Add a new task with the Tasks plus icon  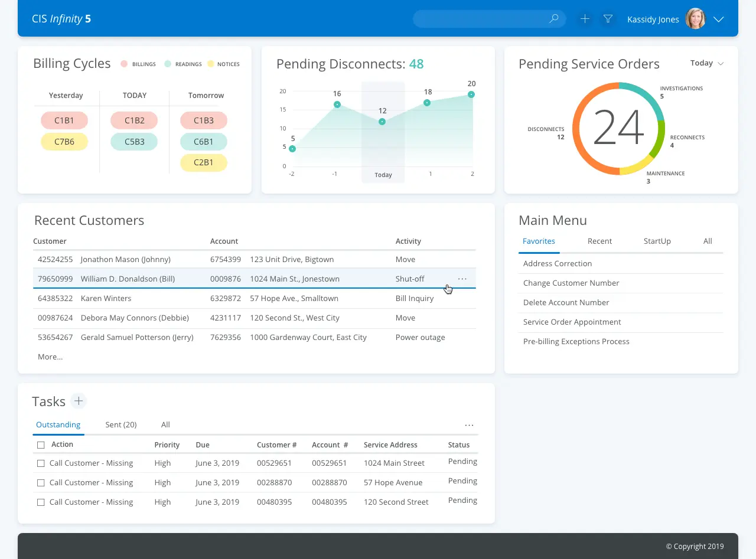tap(78, 401)
